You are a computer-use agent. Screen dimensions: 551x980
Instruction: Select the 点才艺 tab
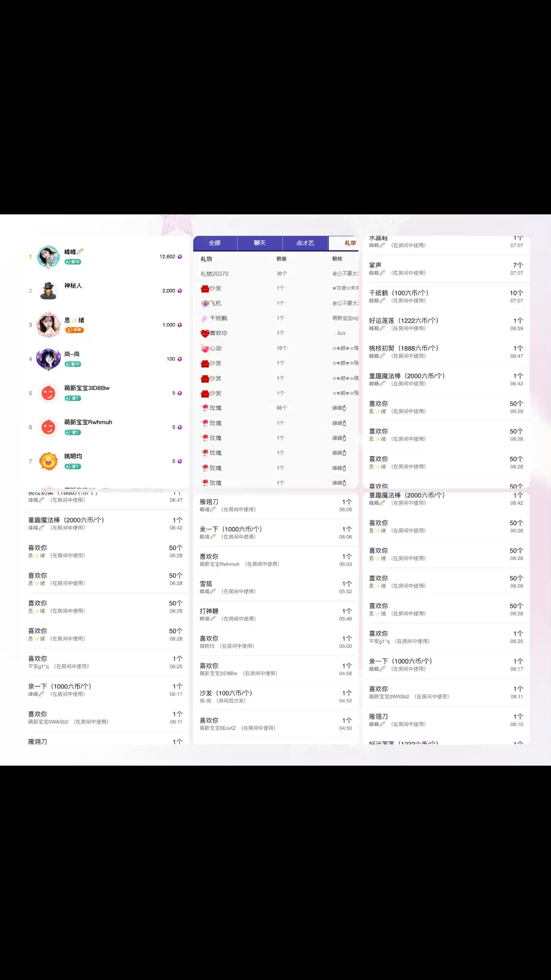point(305,243)
